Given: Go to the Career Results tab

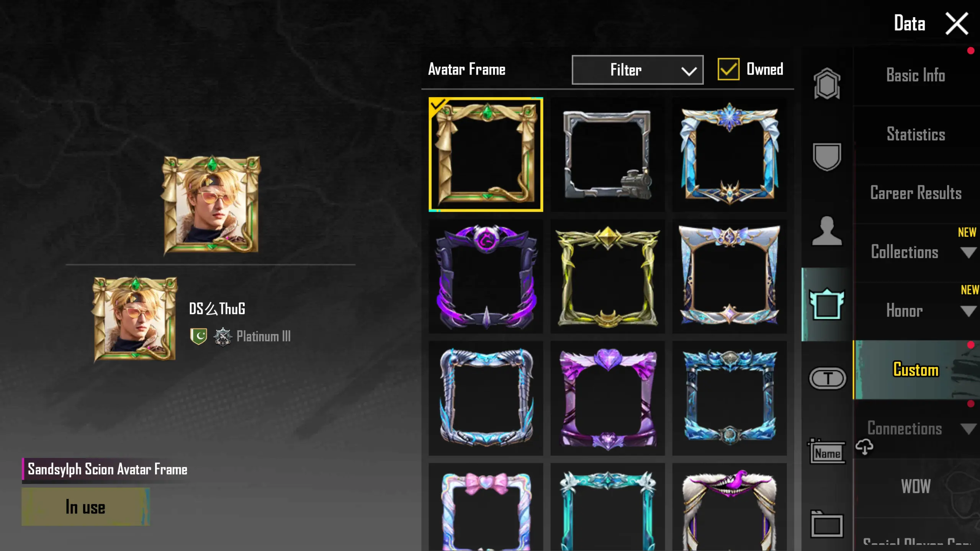Looking at the screenshot, I should click(x=916, y=193).
